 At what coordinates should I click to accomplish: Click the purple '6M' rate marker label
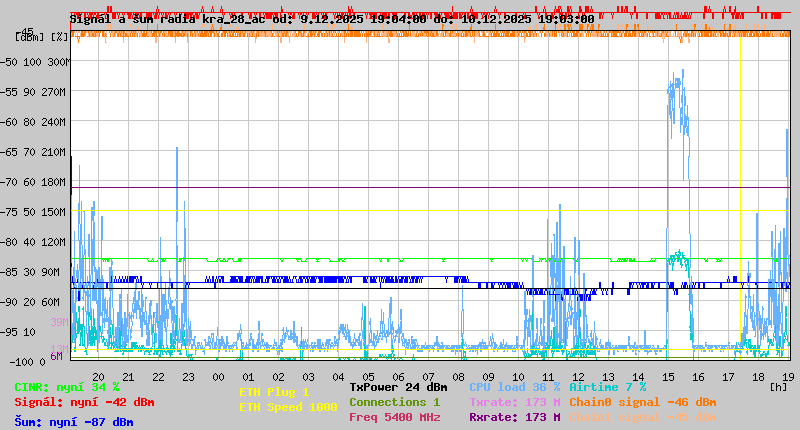point(56,356)
